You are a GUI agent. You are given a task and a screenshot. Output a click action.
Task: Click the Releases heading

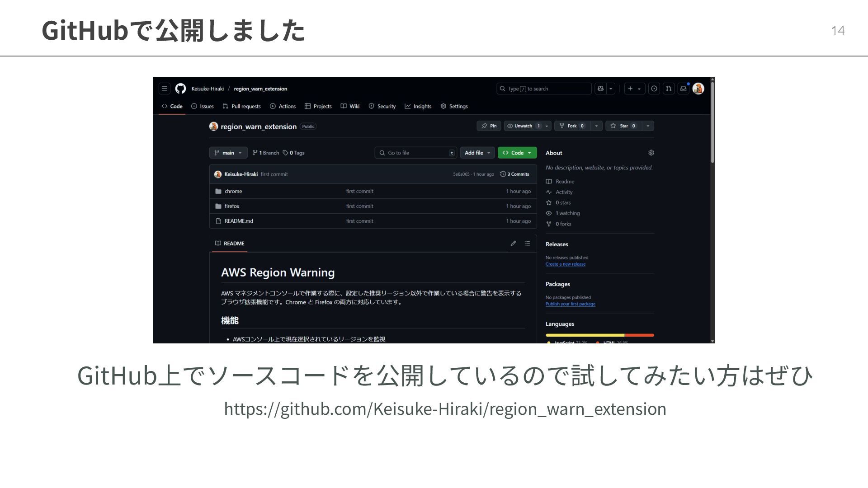(x=557, y=244)
